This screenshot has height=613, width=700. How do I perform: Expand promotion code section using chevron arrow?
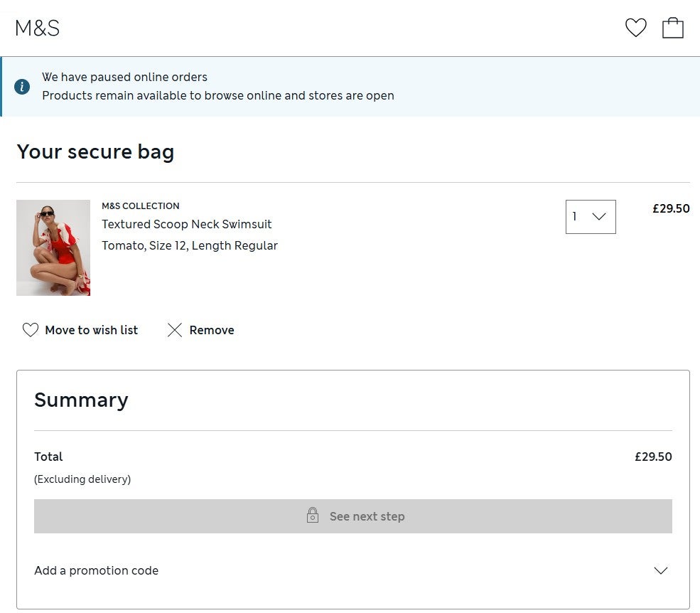coord(660,570)
